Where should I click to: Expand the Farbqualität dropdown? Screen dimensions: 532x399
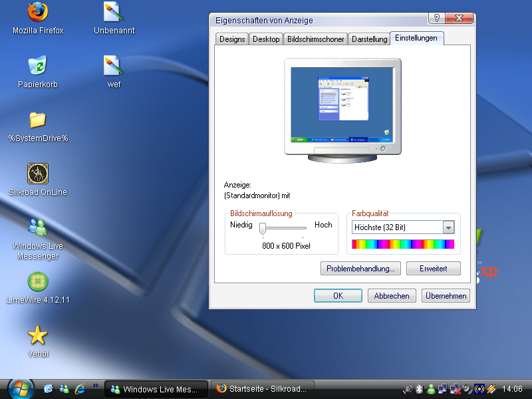[448, 227]
